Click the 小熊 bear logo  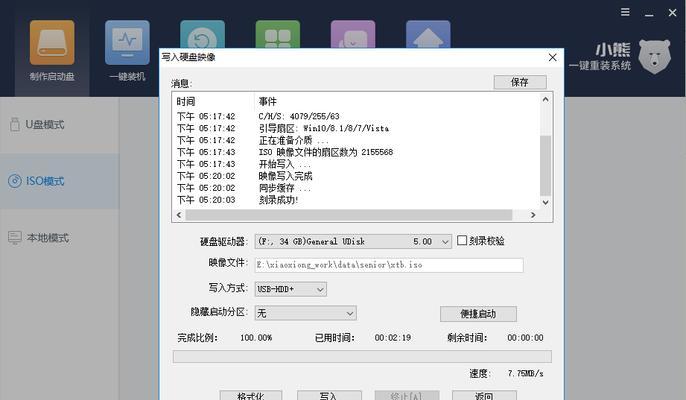click(x=654, y=56)
